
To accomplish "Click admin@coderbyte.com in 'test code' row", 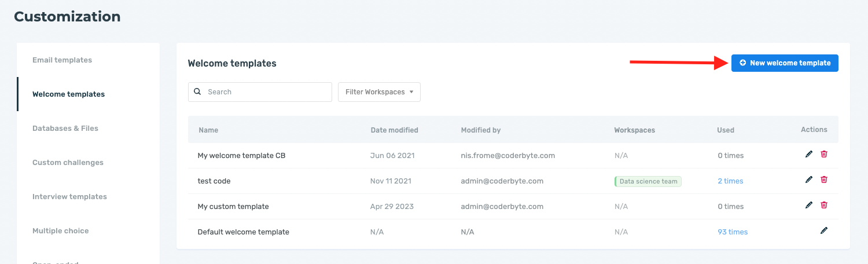I will point(502,181).
